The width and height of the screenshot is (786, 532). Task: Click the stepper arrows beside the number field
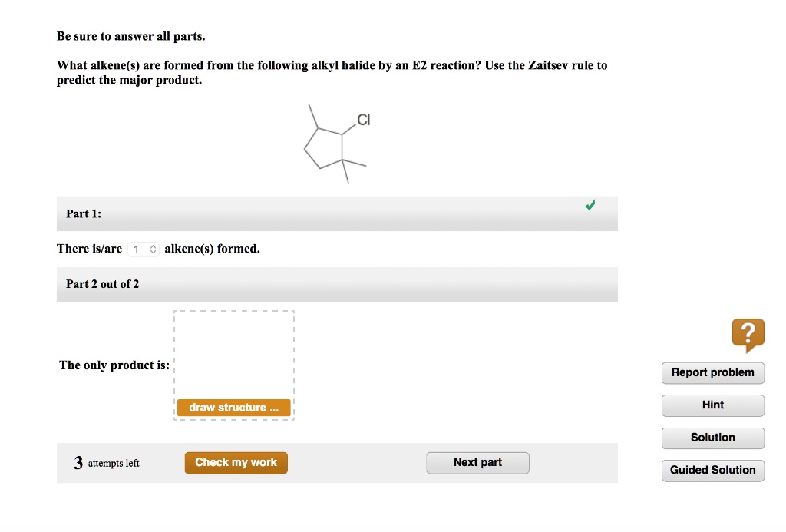[x=153, y=249]
